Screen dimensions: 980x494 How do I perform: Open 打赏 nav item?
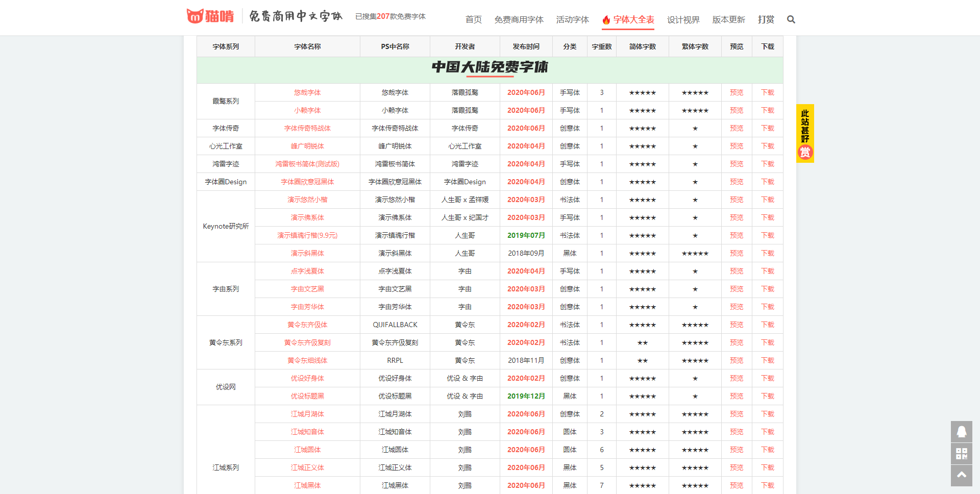766,19
